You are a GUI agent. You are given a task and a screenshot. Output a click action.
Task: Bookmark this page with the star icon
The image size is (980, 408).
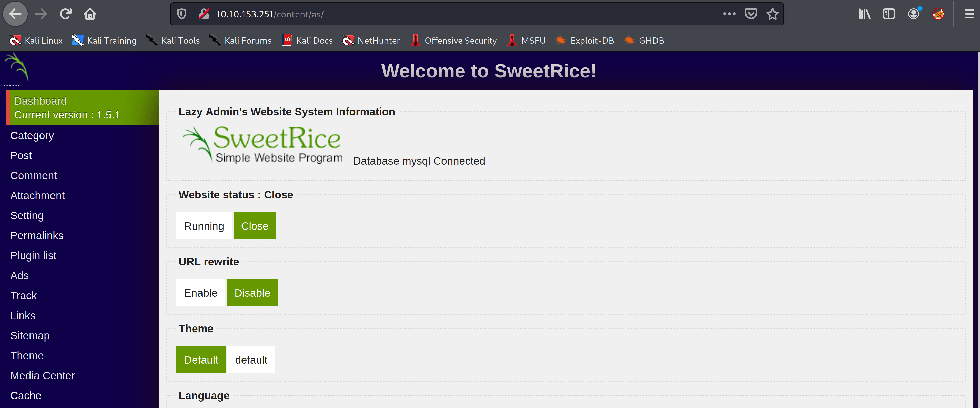772,14
